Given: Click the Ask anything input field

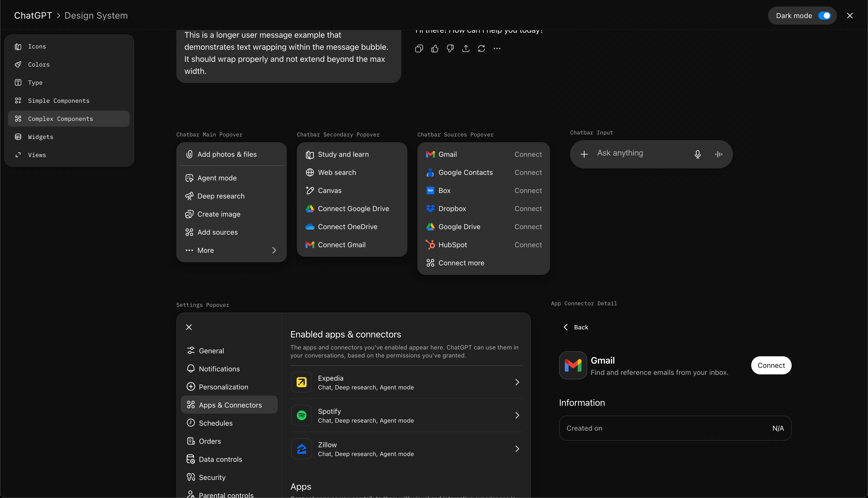Looking at the screenshot, I should pos(639,153).
